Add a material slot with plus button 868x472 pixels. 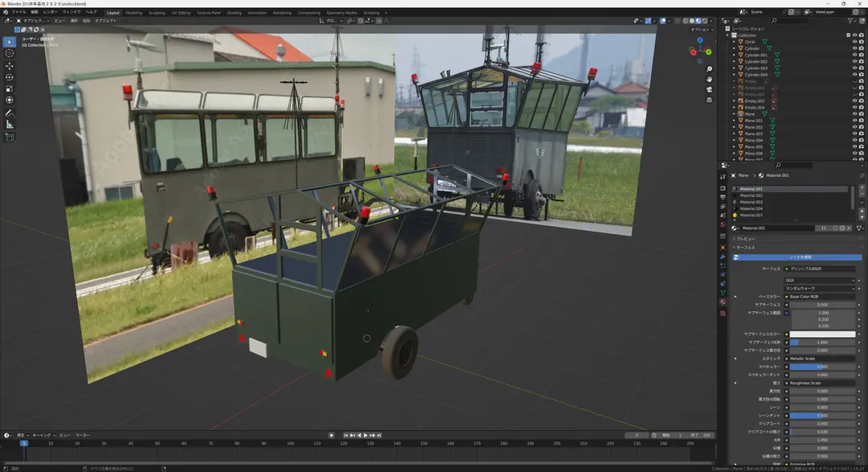862,188
